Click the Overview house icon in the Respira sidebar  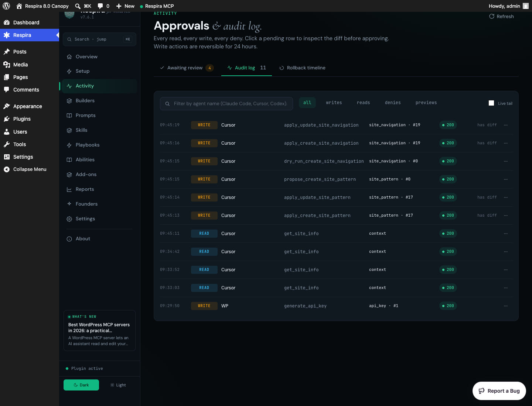tap(69, 57)
